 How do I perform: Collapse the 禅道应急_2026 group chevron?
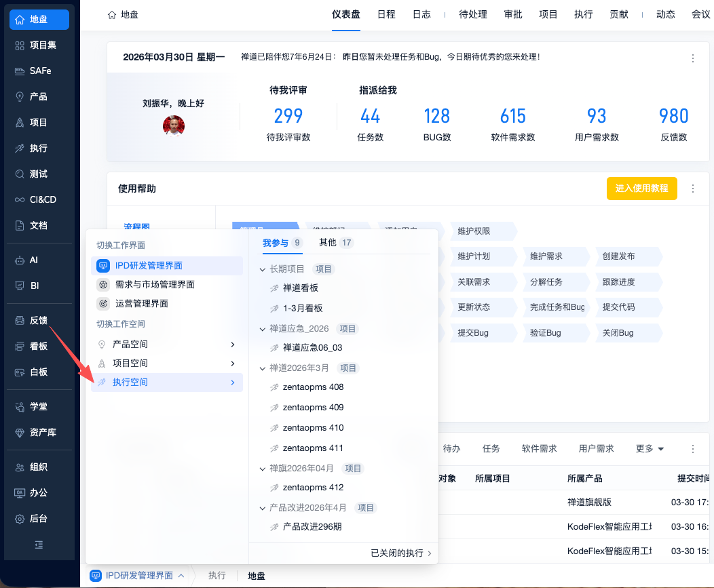(262, 329)
